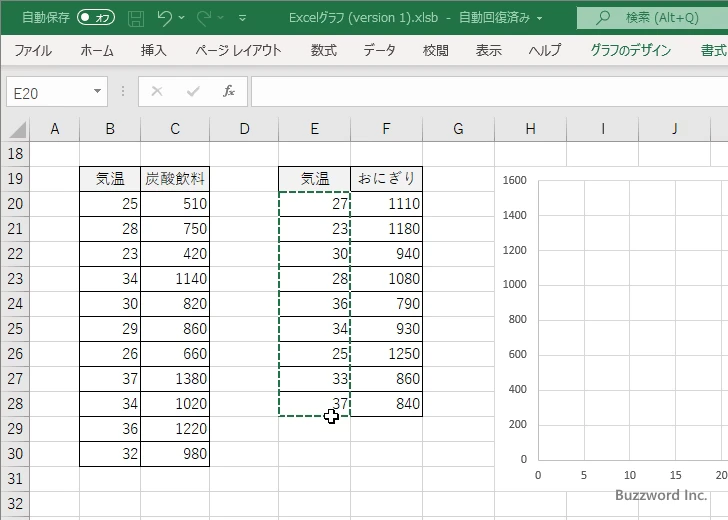Open the ファイル tab

pyautogui.click(x=33, y=50)
